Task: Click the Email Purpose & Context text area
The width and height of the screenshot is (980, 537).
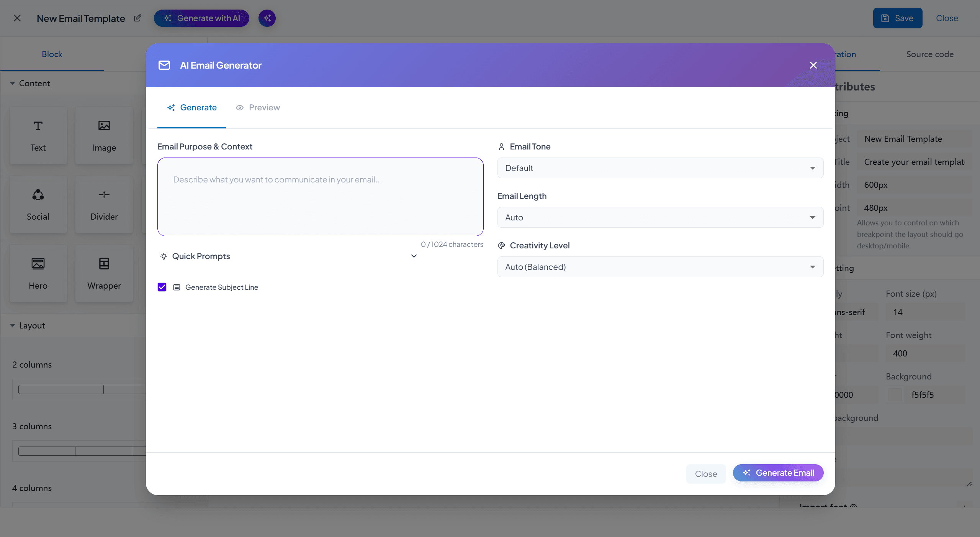Action: (x=320, y=197)
